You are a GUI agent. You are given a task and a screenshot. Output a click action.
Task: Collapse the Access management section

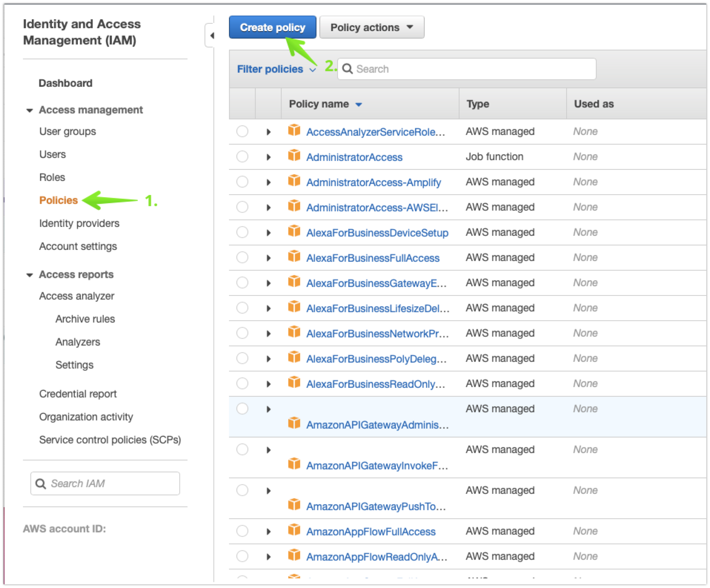30,110
